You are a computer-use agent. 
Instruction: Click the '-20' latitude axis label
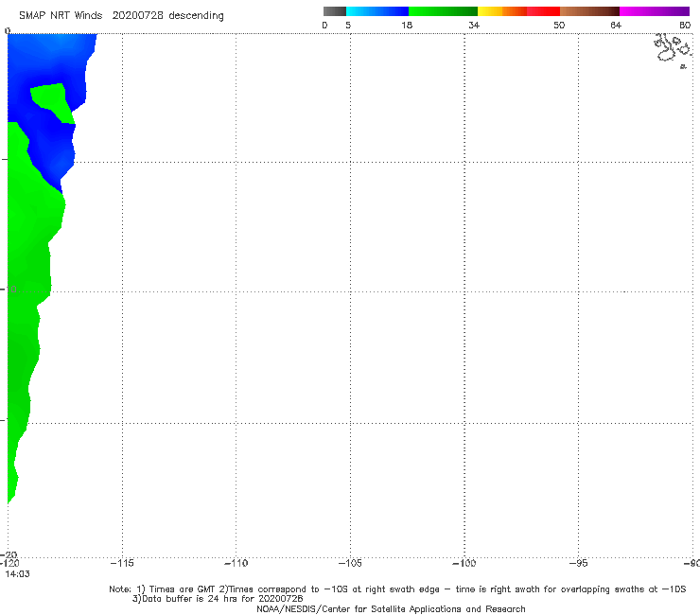click(9, 555)
